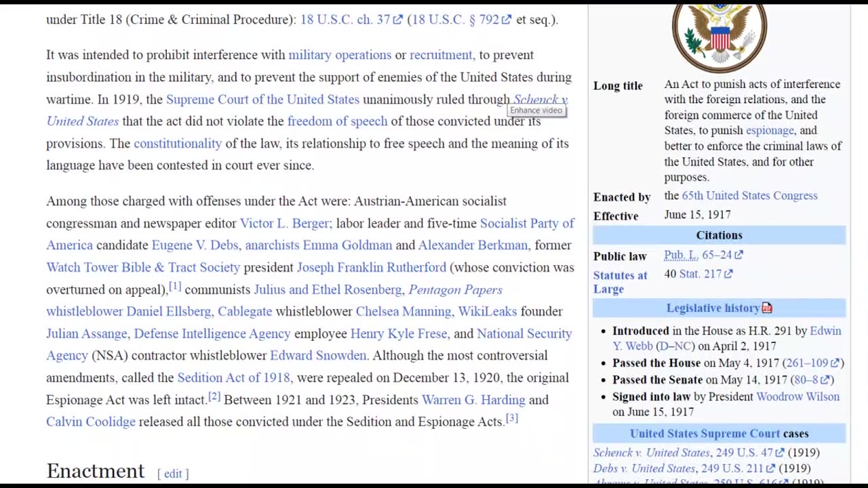Open United States Supreme Court link in infobox

tap(705, 434)
